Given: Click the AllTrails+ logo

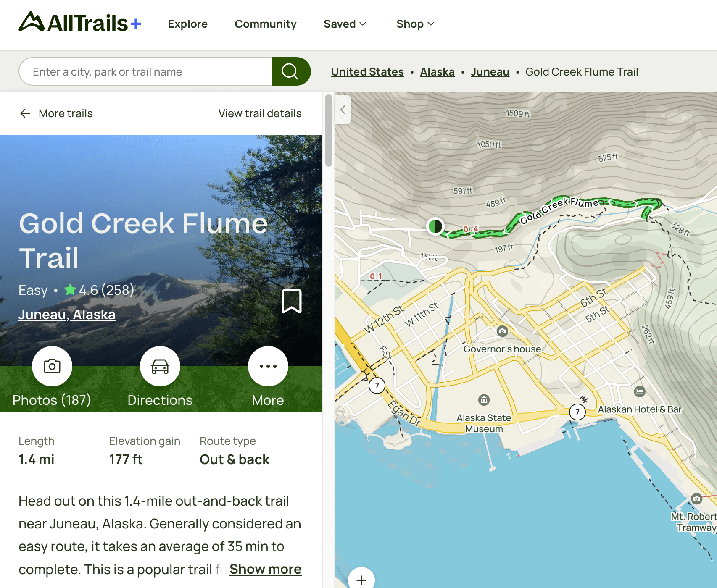Looking at the screenshot, I should 80,23.
